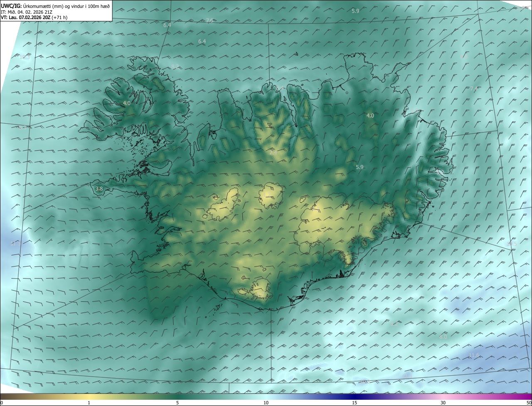This screenshot has height=406, width=532.
Task: Click the 7.6 value label on the map
Action: pos(209,20)
